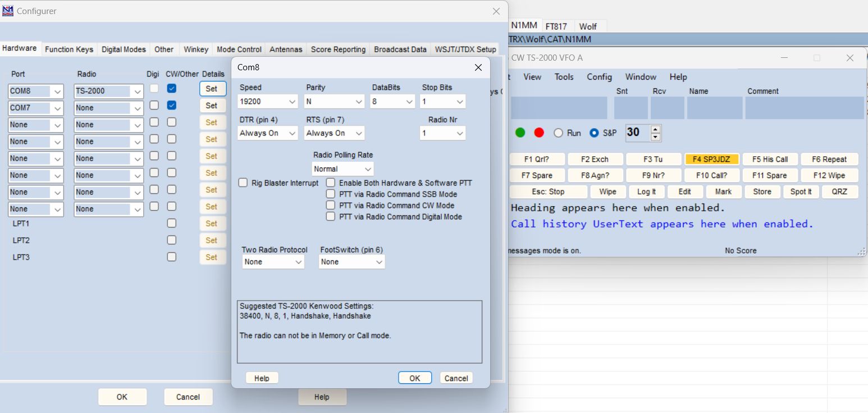Screen dimensions: 868x413
Task: Click the red indicator dot in N1MM window
Action: [x=539, y=133]
